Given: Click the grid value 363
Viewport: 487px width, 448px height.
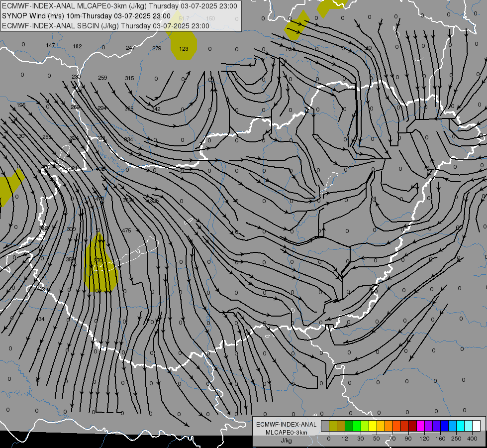Looking at the screenshot, I should (x=127, y=200).
